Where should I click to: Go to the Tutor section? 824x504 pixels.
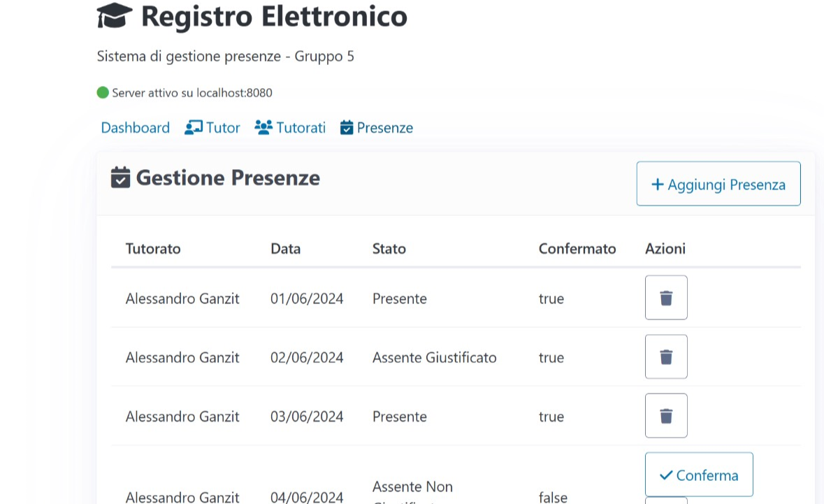(212, 128)
